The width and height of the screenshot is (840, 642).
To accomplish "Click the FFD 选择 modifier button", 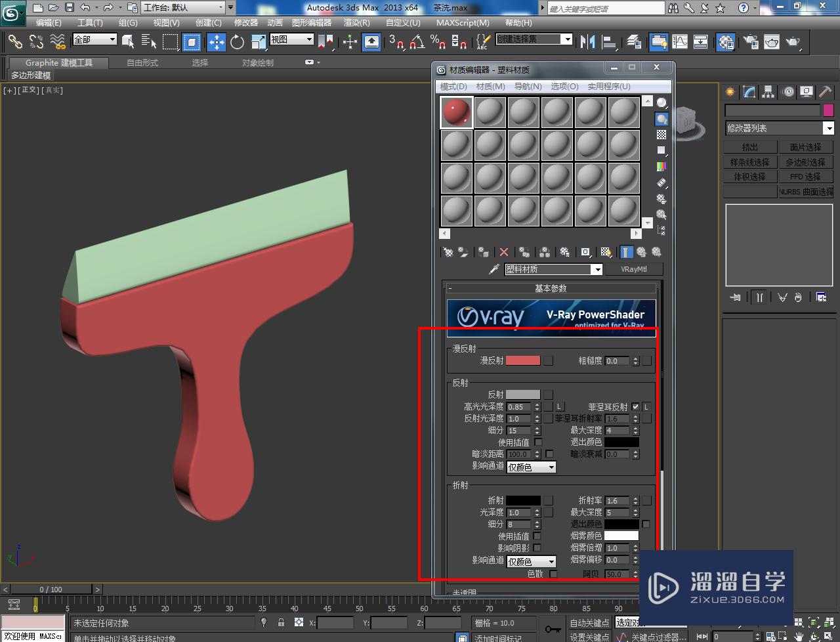I will click(805, 177).
